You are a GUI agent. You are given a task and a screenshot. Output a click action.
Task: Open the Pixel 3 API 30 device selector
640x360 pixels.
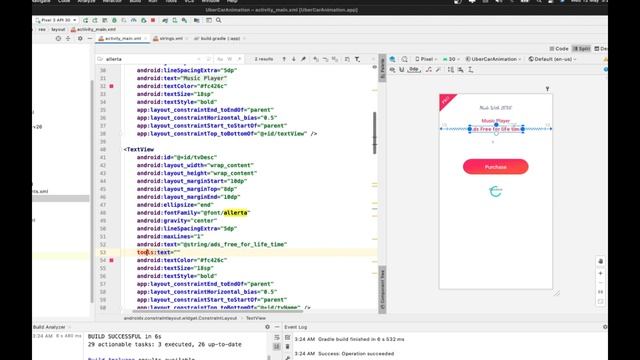click(x=56, y=20)
